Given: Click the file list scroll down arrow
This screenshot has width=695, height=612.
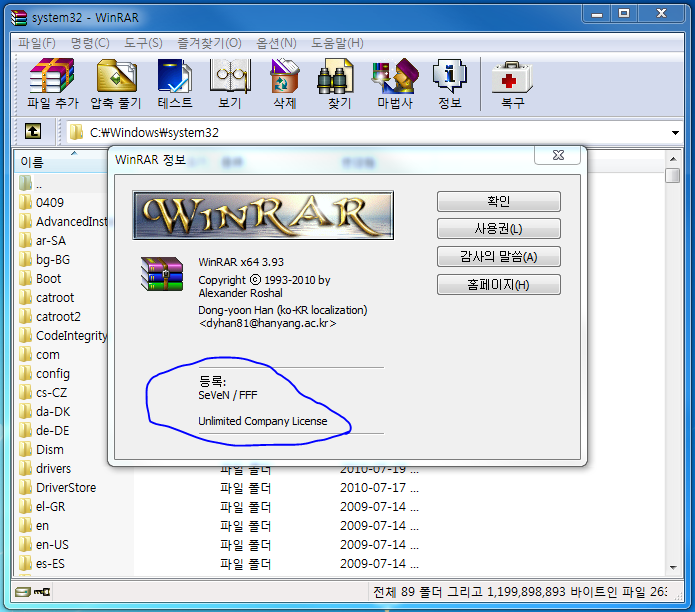Looking at the screenshot, I should 673,568.
